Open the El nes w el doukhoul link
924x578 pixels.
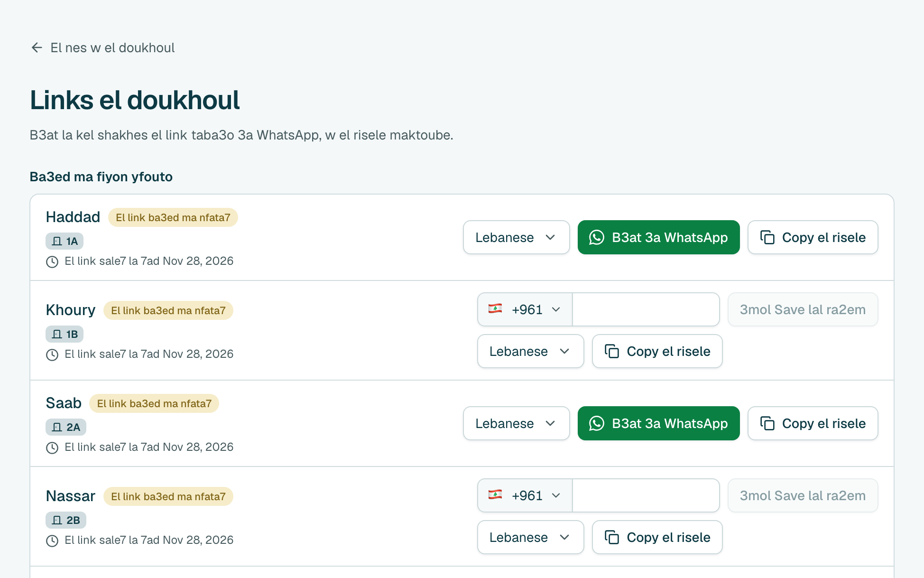[x=112, y=47]
